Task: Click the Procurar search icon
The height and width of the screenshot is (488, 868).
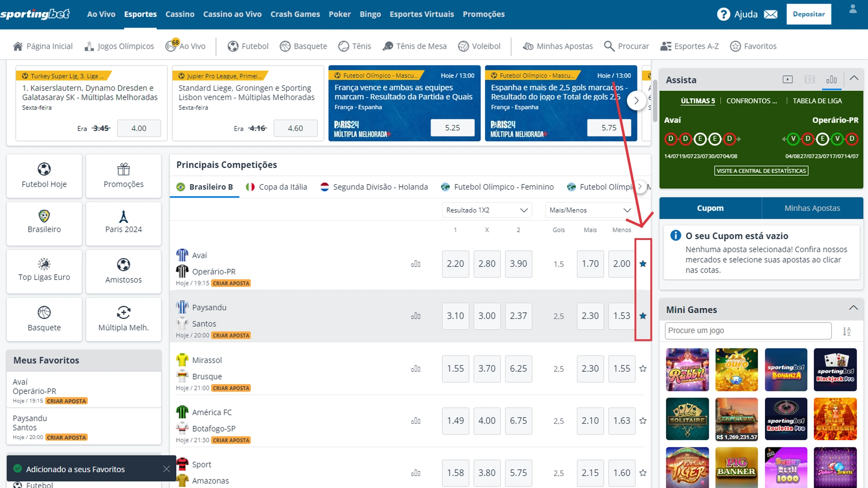Action: point(609,46)
